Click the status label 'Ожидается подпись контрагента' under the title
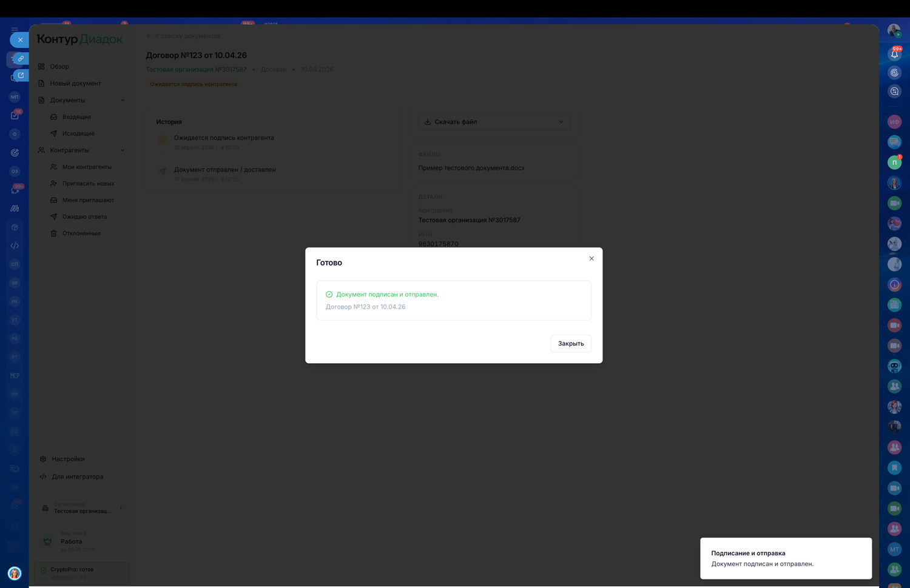Image resolution: width=910 pixels, height=588 pixels. tap(194, 84)
